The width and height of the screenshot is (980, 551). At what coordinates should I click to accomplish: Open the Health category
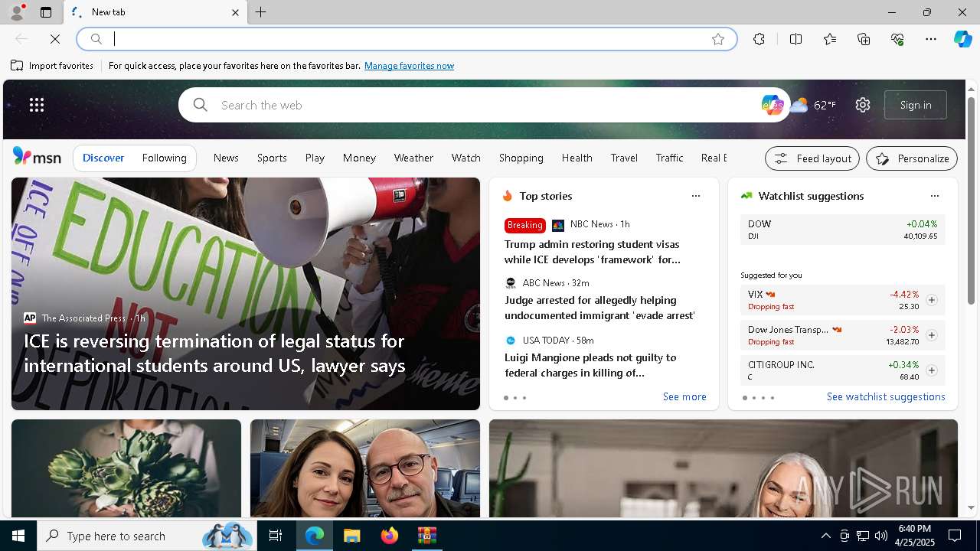[577, 158]
